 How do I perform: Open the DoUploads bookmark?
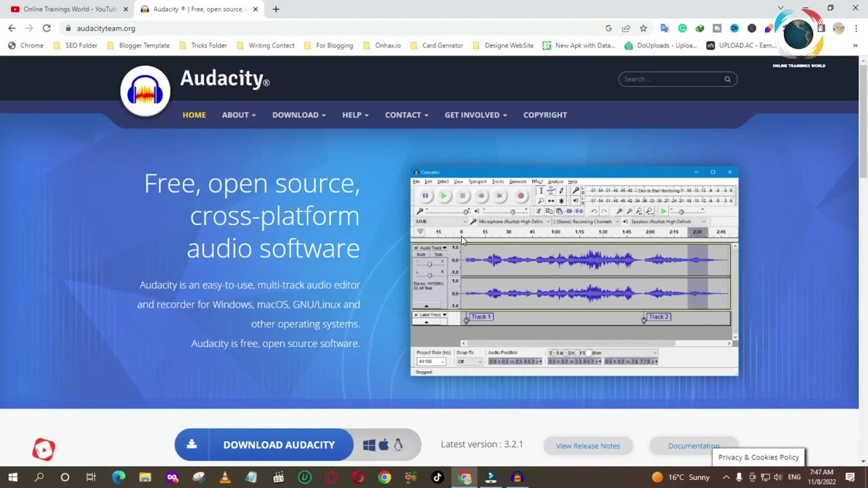pyautogui.click(x=660, y=45)
